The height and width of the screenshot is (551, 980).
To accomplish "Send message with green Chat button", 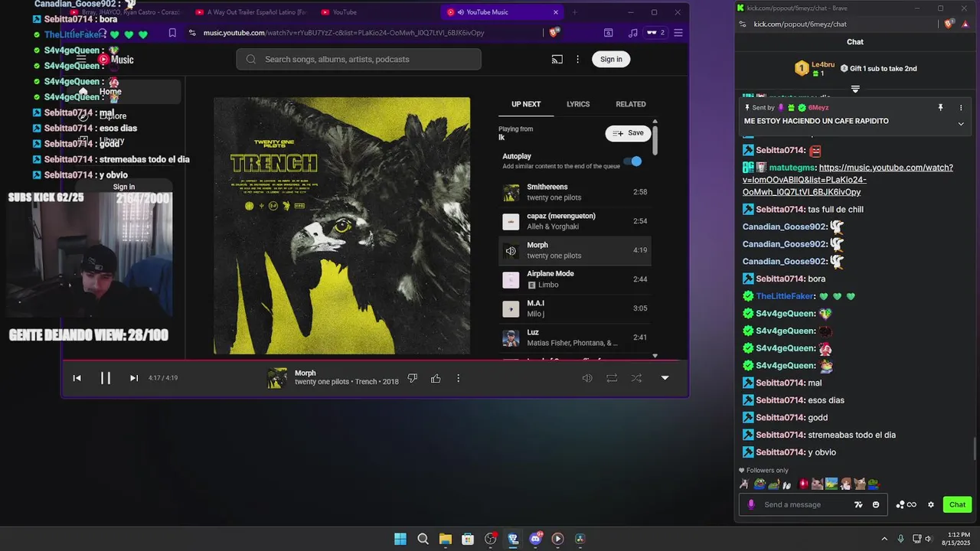I will point(957,504).
